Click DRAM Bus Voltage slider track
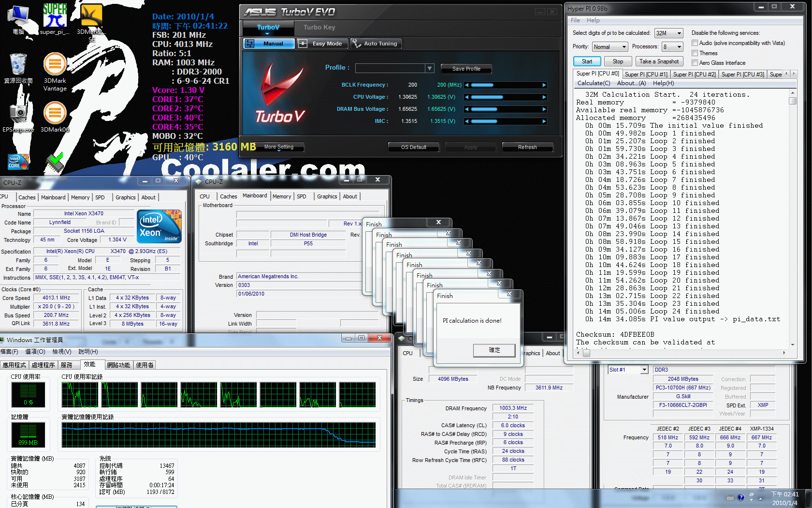 coord(506,109)
